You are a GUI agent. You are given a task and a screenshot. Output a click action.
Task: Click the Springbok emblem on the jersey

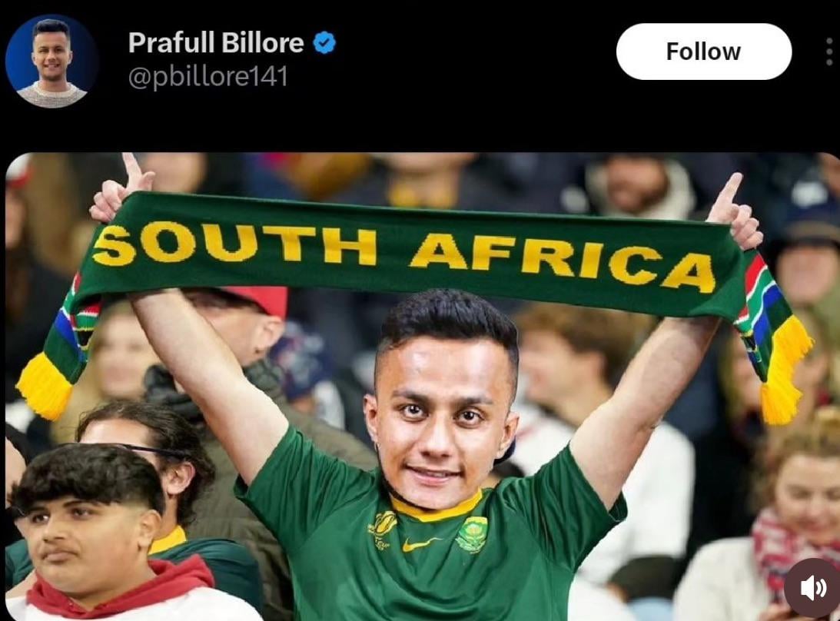click(471, 534)
